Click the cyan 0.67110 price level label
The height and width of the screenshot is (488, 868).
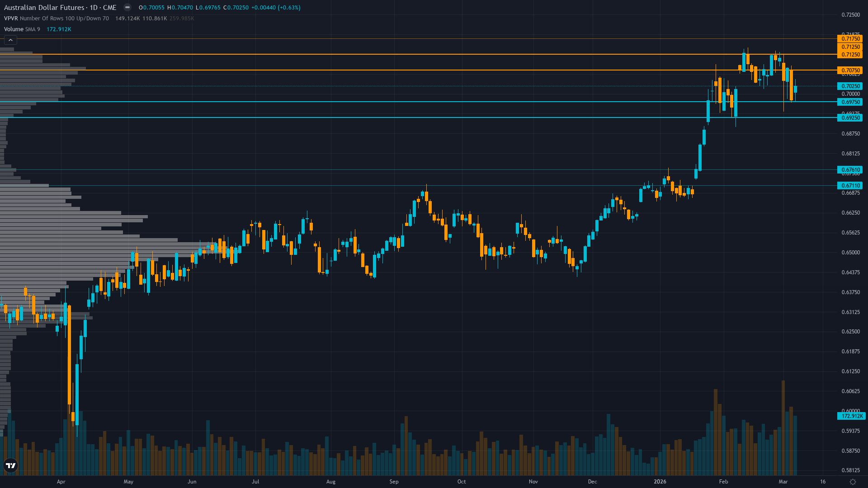point(850,185)
